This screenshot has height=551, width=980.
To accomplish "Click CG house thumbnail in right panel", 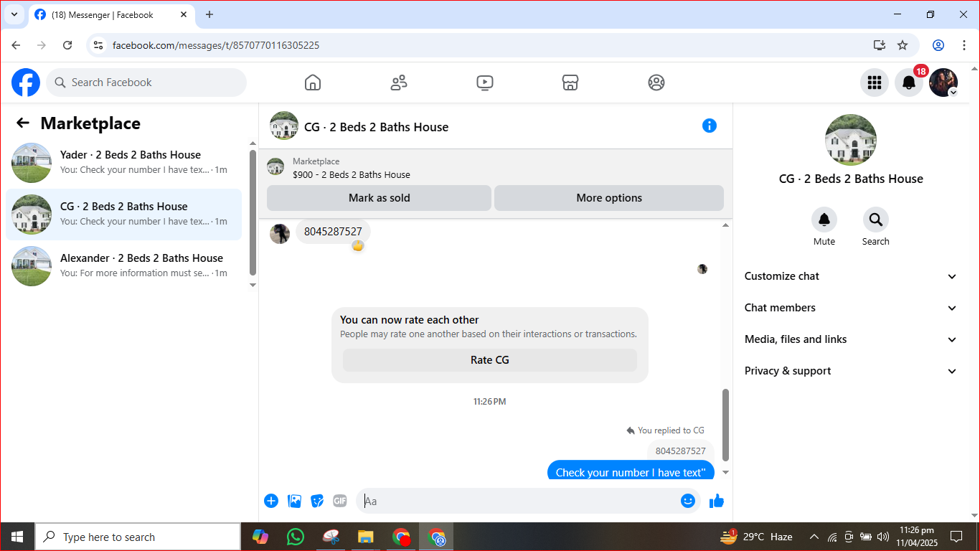I will pos(851,140).
